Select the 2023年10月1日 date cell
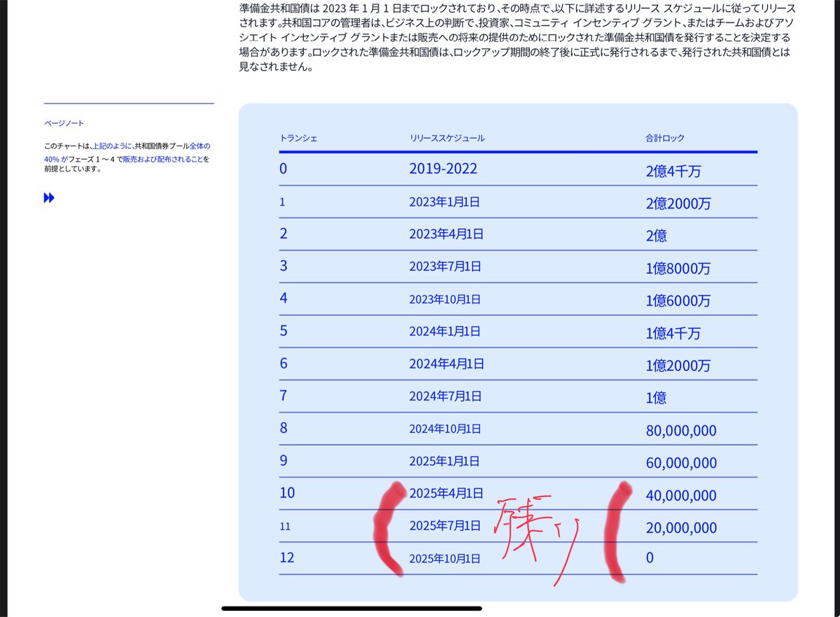Image resolution: width=840 pixels, height=617 pixels. pos(445,299)
